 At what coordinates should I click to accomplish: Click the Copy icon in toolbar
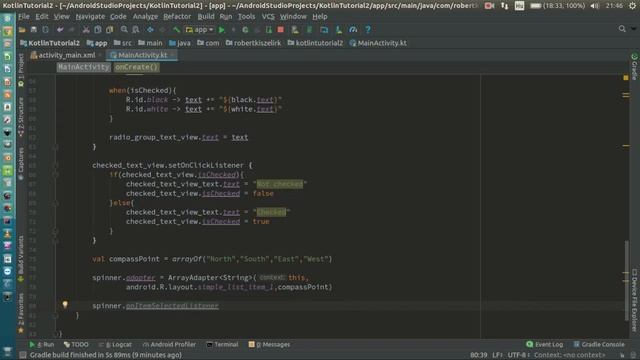coord(98,29)
